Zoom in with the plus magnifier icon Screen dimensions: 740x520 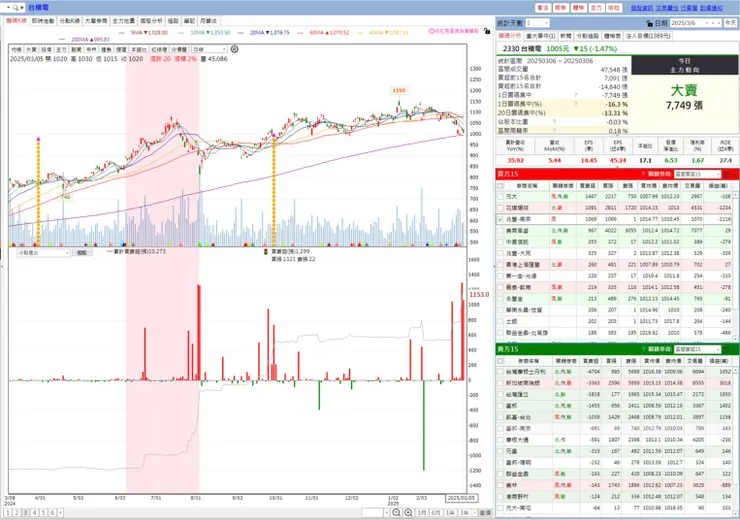408,512
